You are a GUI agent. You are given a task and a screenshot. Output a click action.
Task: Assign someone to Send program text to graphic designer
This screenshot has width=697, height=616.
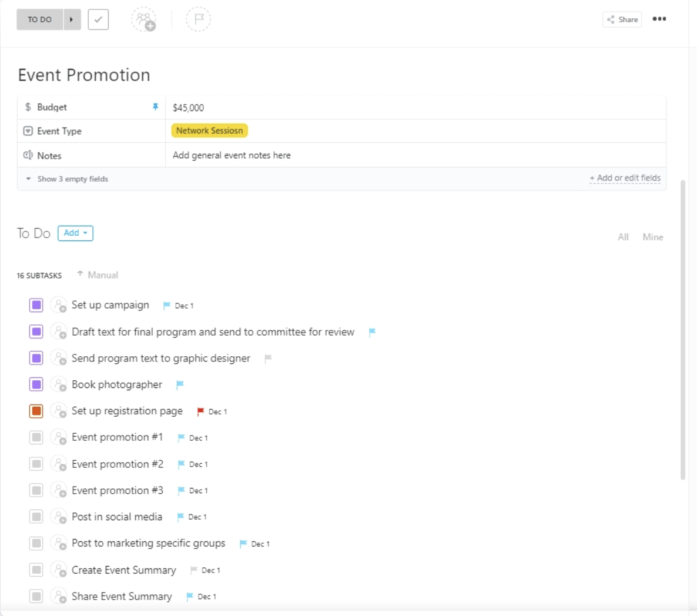point(59,358)
